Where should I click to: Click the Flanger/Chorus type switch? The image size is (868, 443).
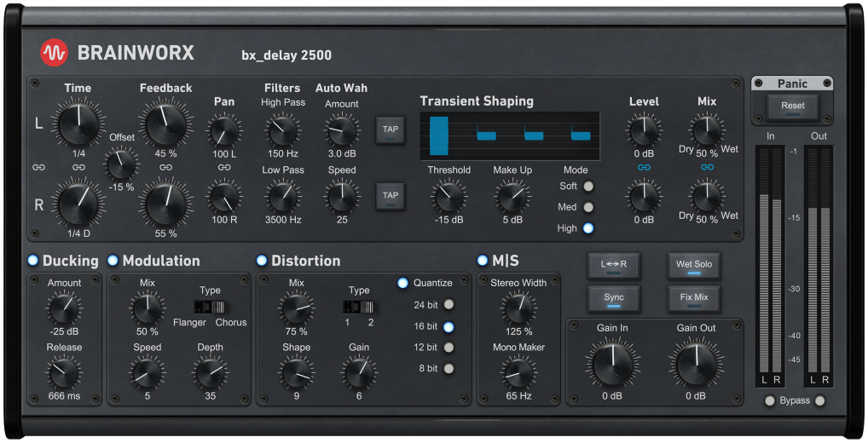tap(209, 307)
